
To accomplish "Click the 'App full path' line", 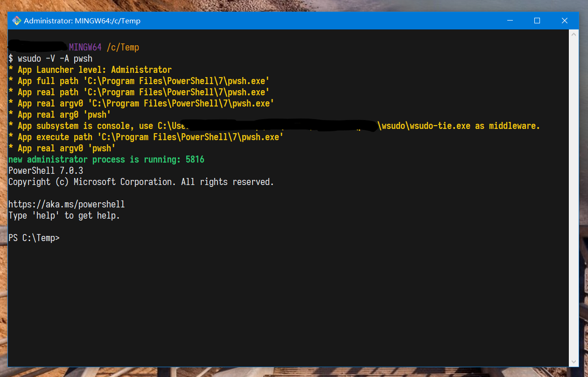I will 139,81.
